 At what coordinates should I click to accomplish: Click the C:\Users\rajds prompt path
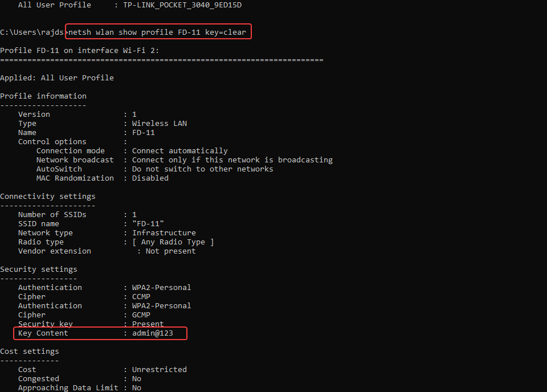[x=32, y=32]
